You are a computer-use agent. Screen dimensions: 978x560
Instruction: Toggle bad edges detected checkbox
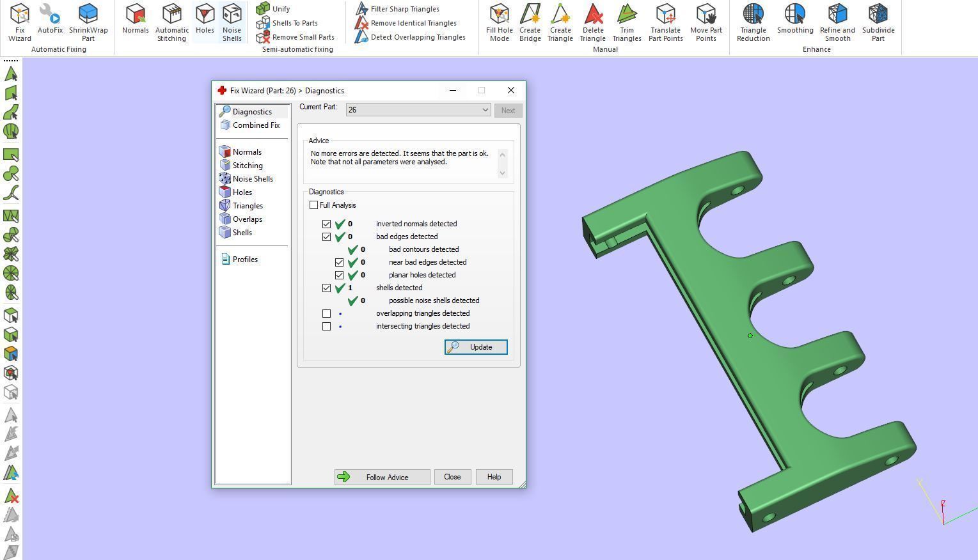click(327, 237)
